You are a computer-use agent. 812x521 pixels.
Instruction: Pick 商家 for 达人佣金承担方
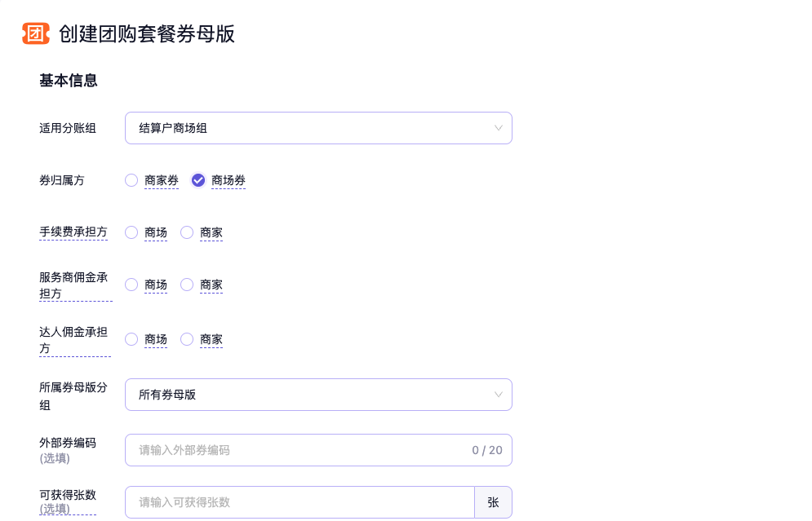click(187, 339)
